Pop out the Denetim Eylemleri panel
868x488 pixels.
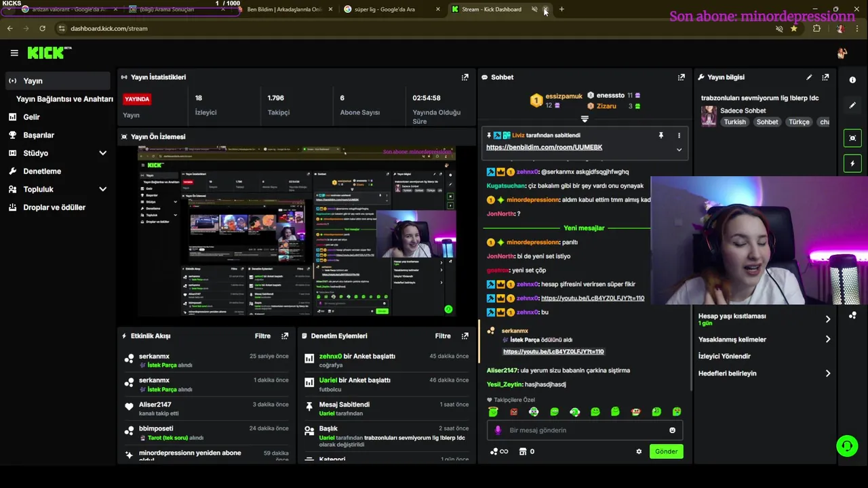pyautogui.click(x=465, y=335)
